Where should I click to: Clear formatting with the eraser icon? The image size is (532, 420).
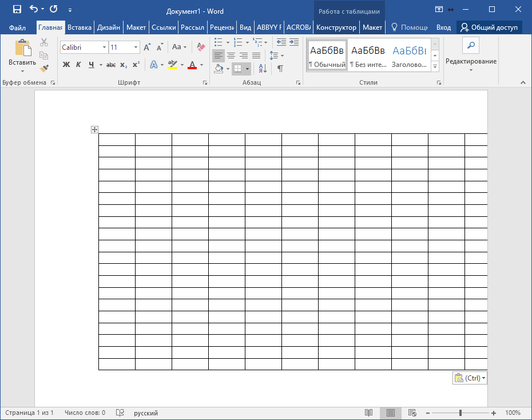(200, 47)
